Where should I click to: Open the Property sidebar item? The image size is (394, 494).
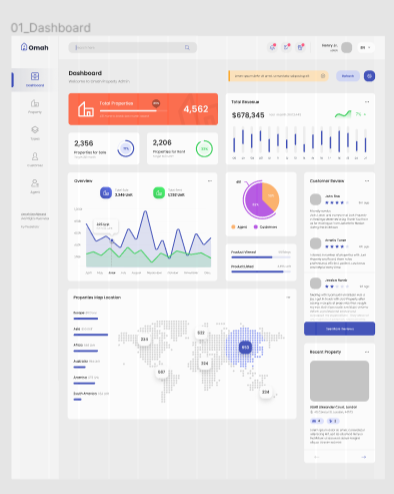point(35,106)
